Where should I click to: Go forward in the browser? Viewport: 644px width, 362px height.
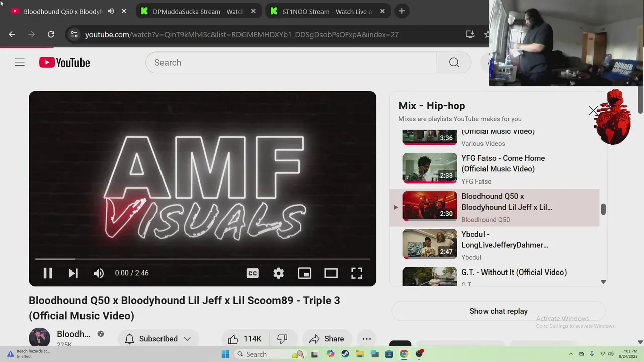coord(32,34)
